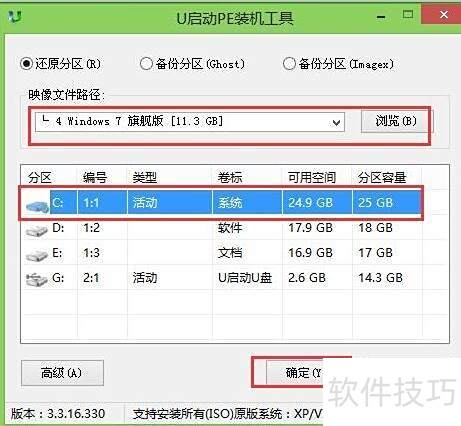Click the G: USB drive icon
Viewport: 461px width, 426px height.
[37, 279]
